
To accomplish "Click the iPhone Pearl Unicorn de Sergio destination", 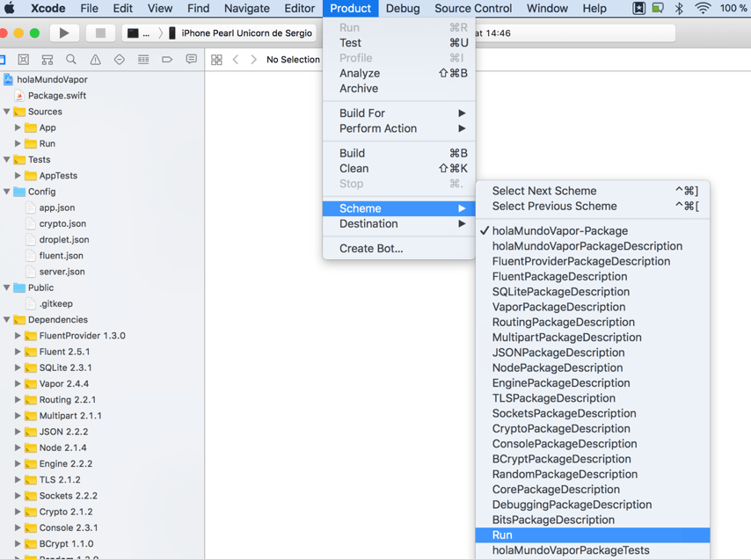I will pyautogui.click(x=241, y=33).
